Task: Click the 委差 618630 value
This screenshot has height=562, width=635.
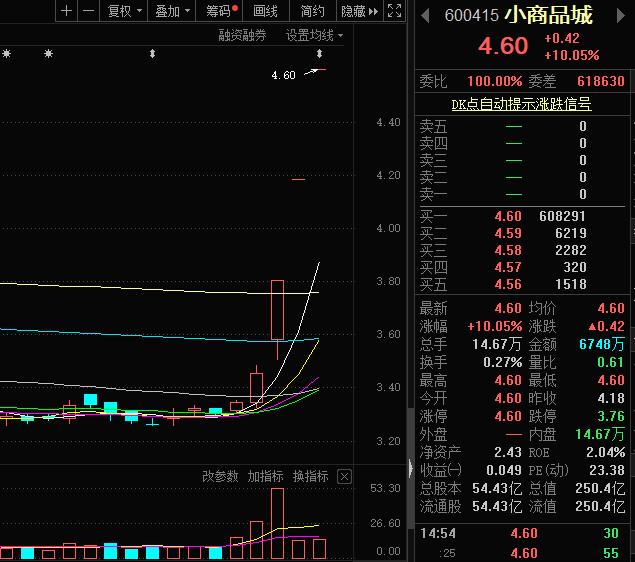Action: tap(601, 81)
